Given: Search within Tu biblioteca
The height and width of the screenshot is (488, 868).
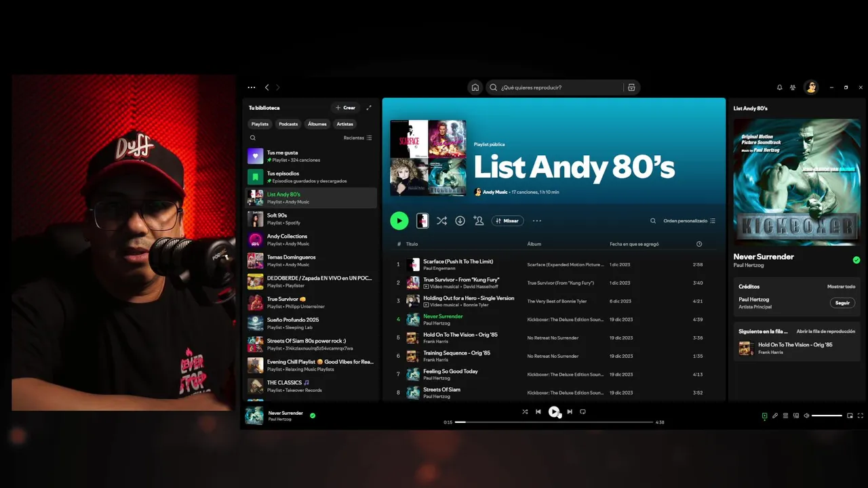Looking at the screenshot, I should (253, 138).
